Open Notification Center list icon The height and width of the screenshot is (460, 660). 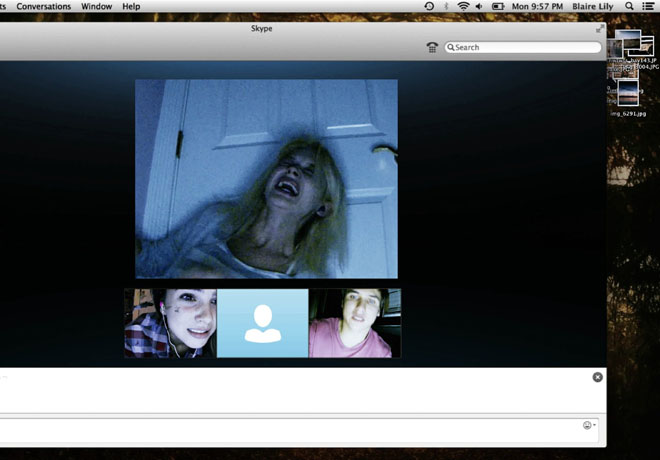pos(647,7)
